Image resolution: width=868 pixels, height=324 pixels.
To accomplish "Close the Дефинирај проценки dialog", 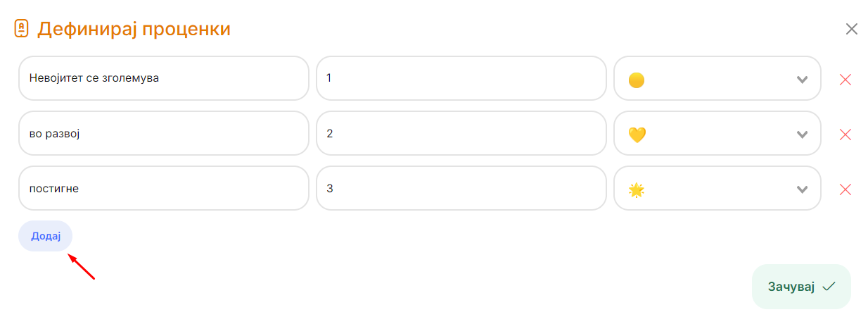I will tap(851, 29).
